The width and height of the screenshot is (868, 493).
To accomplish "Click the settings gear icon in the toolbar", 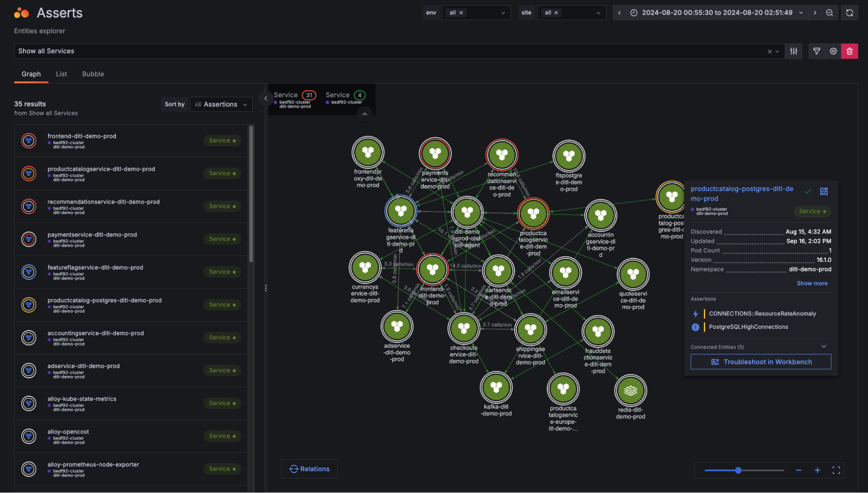I will tap(833, 51).
